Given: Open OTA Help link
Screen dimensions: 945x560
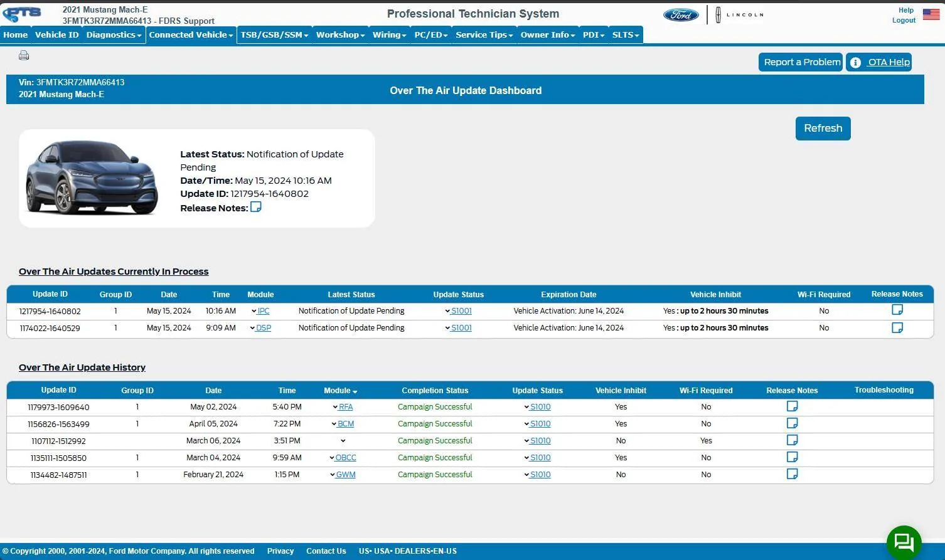Looking at the screenshot, I should pos(889,62).
